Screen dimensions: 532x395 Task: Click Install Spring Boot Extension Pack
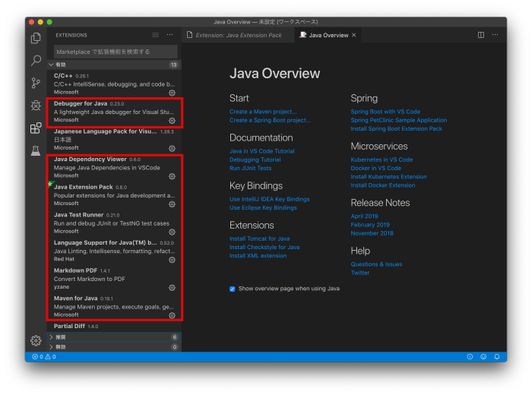tap(396, 128)
